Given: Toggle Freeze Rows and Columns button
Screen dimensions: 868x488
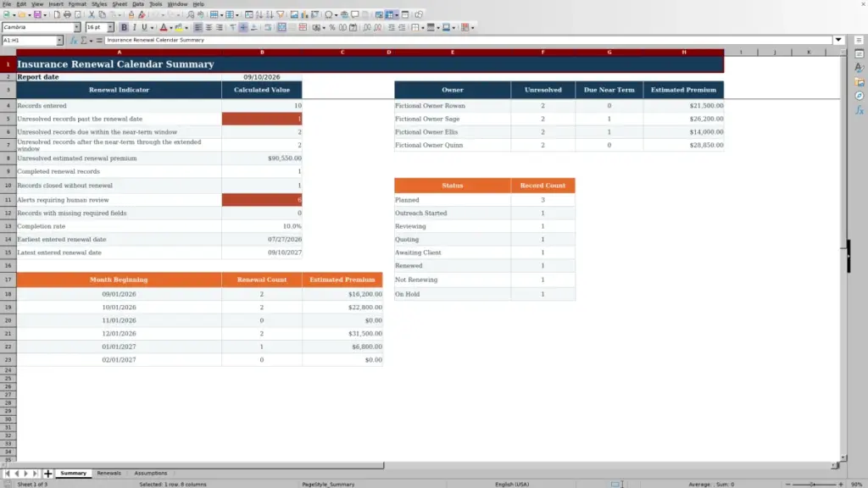Looking at the screenshot, I should (389, 14).
